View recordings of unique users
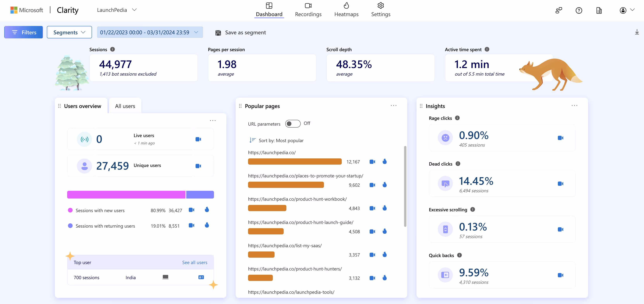Image resolution: width=644 pixels, height=304 pixels. point(198,166)
